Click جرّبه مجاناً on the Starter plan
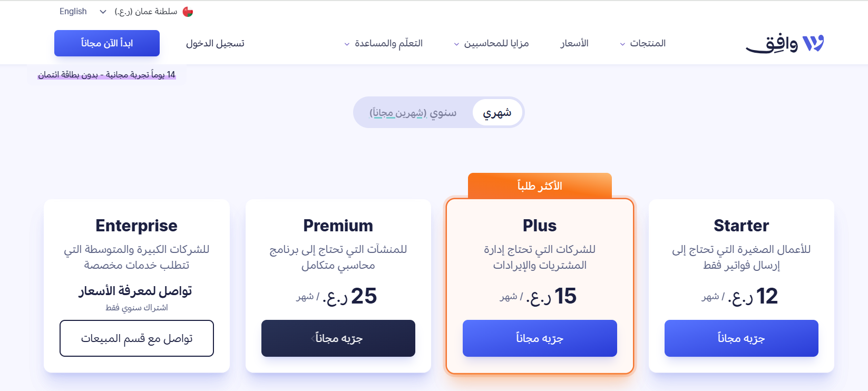The width and height of the screenshot is (868, 391). click(741, 338)
